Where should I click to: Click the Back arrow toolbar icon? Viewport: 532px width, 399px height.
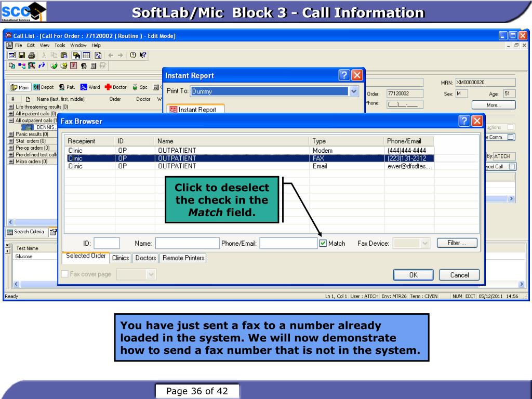pyautogui.click(x=111, y=55)
